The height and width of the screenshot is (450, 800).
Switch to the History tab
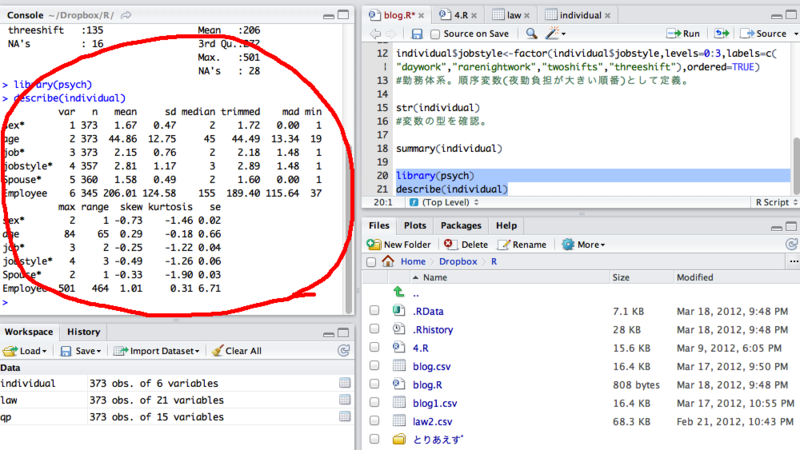pos(84,332)
